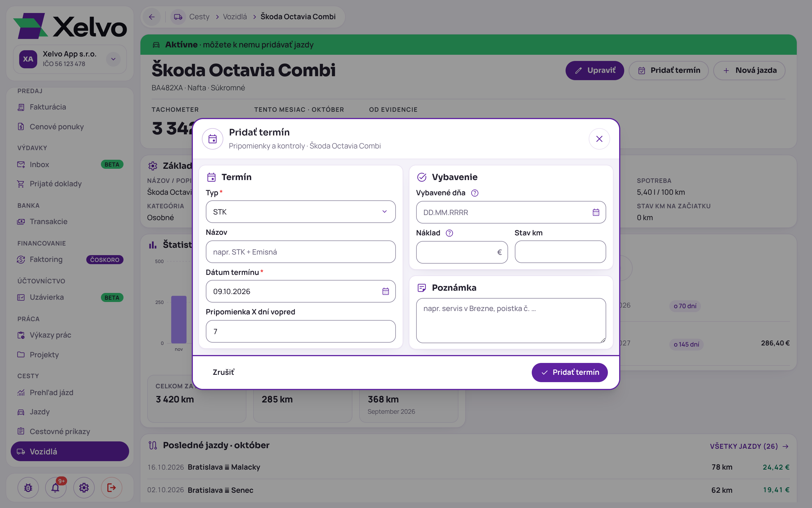The image size is (812, 508).
Task: Open calendar picker for Vybavené dňa
Action: click(595, 212)
